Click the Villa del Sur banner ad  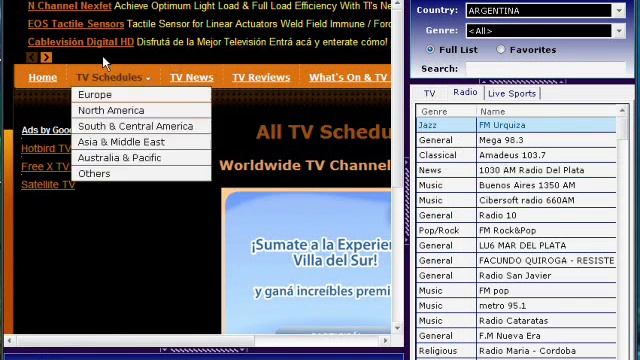pyautogui.click(x=307, y=261)
